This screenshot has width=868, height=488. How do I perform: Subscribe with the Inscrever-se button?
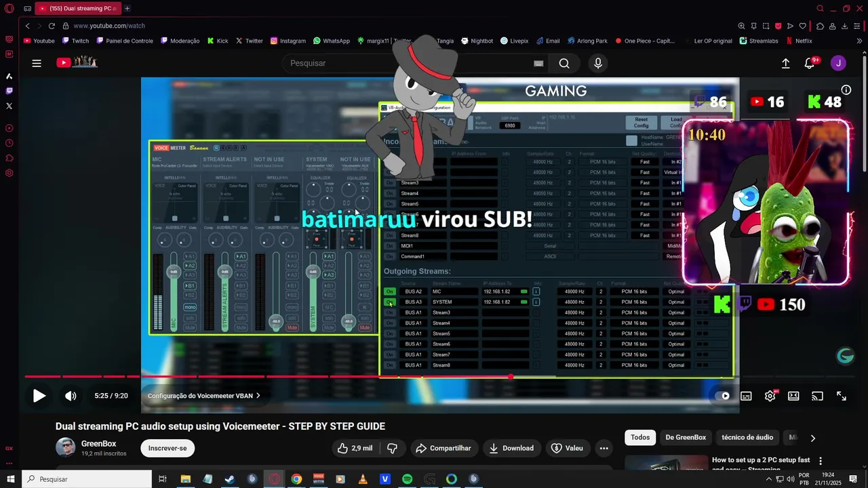(167, 448)
